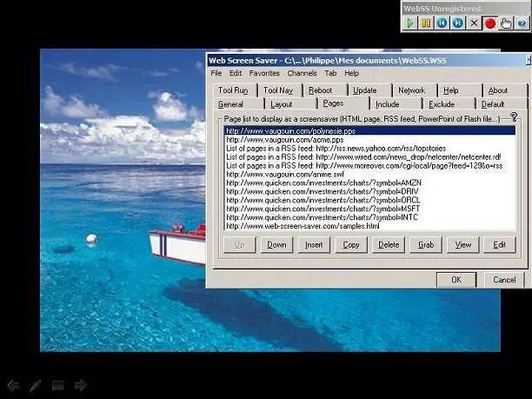The image size is (532, 399).
Task: Switch to the Update tab
Action: click(x=369, y=90)
